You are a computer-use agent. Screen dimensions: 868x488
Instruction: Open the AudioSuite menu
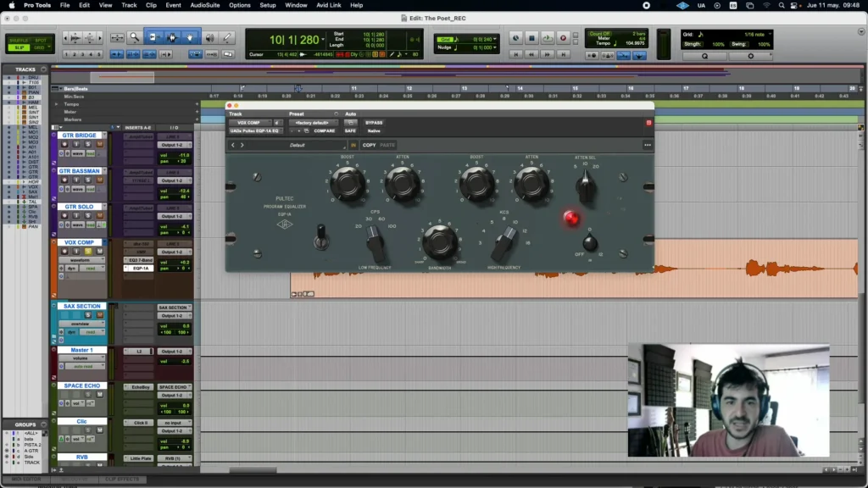coord(205,6)
